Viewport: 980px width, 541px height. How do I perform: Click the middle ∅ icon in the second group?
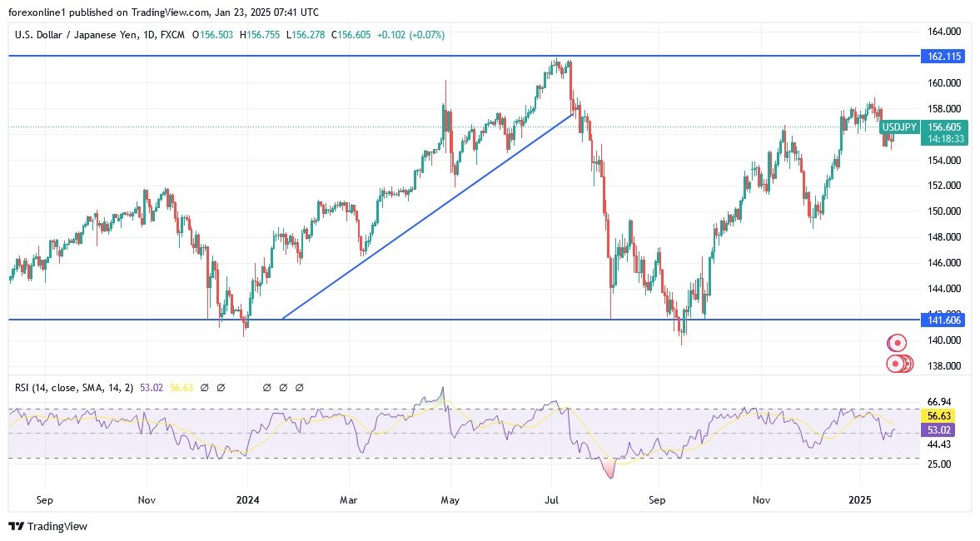[282, 387]
